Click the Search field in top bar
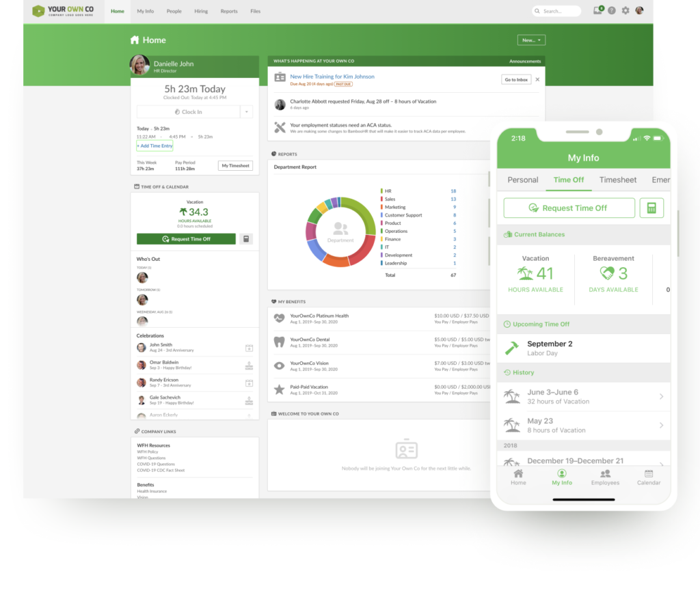 coord(556,11)
